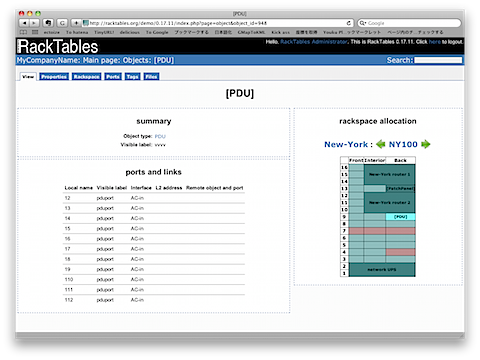Click the network UPS rack block
The image size is (480, 360).
tap(382, 270)
